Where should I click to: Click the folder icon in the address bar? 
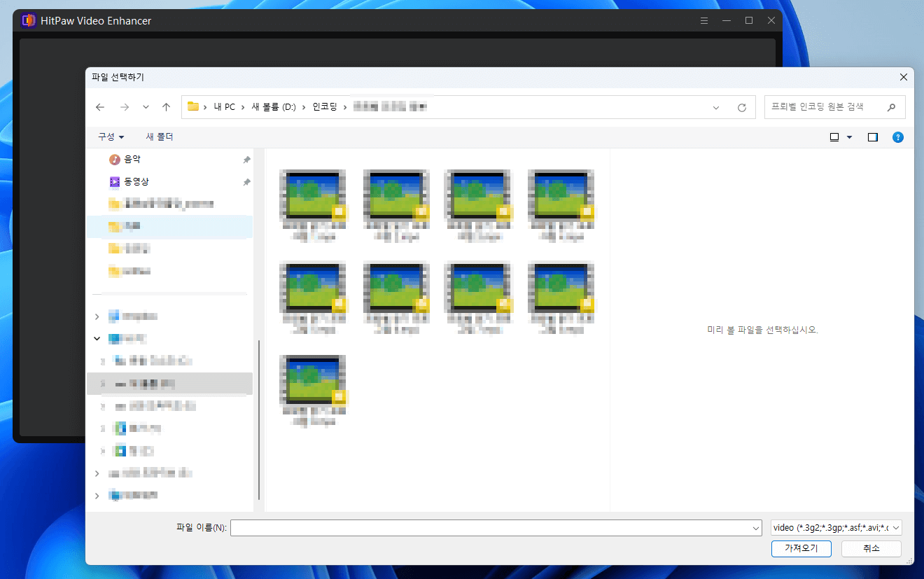[x=193, y=106]
